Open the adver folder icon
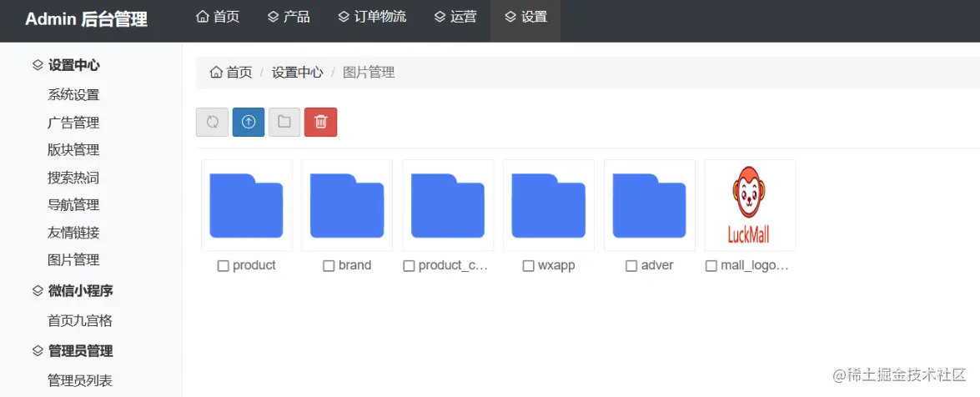 click(650, 206)
